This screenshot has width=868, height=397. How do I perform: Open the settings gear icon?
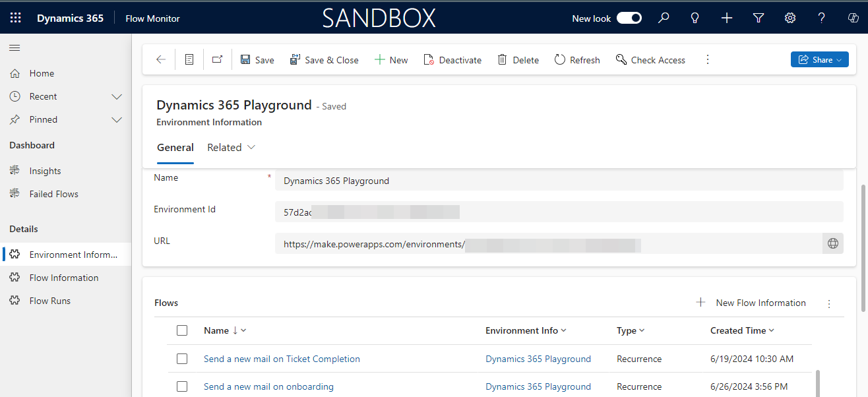790,18
